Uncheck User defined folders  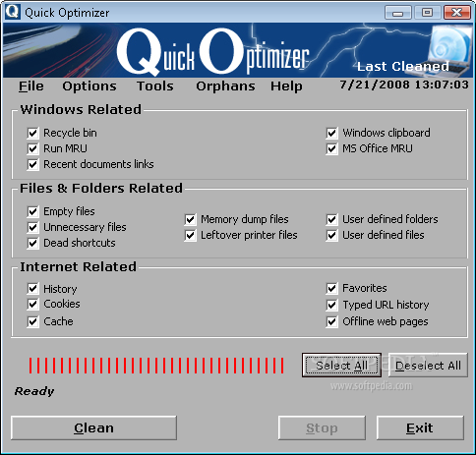pos(331,219)
